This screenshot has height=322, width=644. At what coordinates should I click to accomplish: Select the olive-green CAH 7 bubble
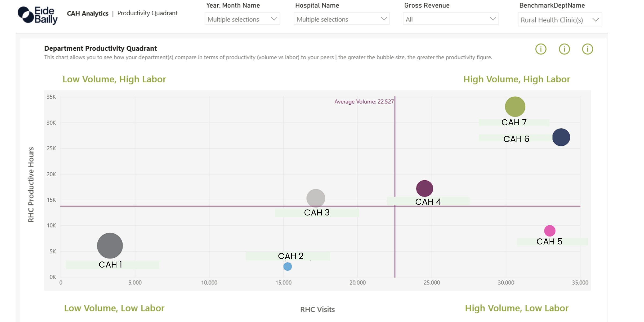tap(514, 106)
